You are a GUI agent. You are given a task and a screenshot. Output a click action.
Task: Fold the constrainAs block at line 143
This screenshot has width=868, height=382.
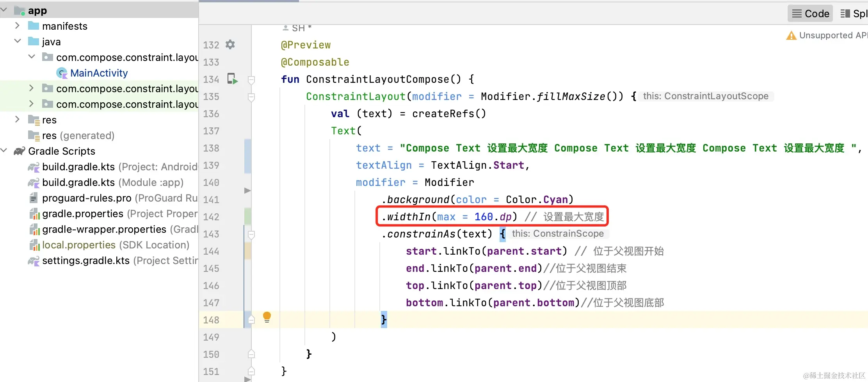tap(251, 234)
